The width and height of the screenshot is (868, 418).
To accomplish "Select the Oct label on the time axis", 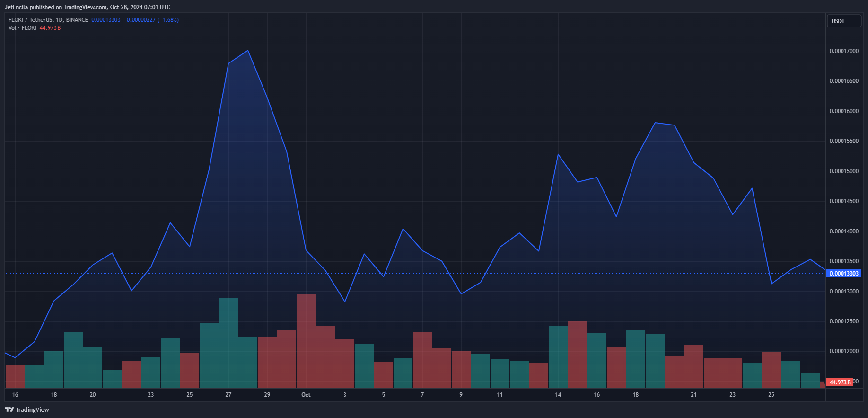I will 306,395.
